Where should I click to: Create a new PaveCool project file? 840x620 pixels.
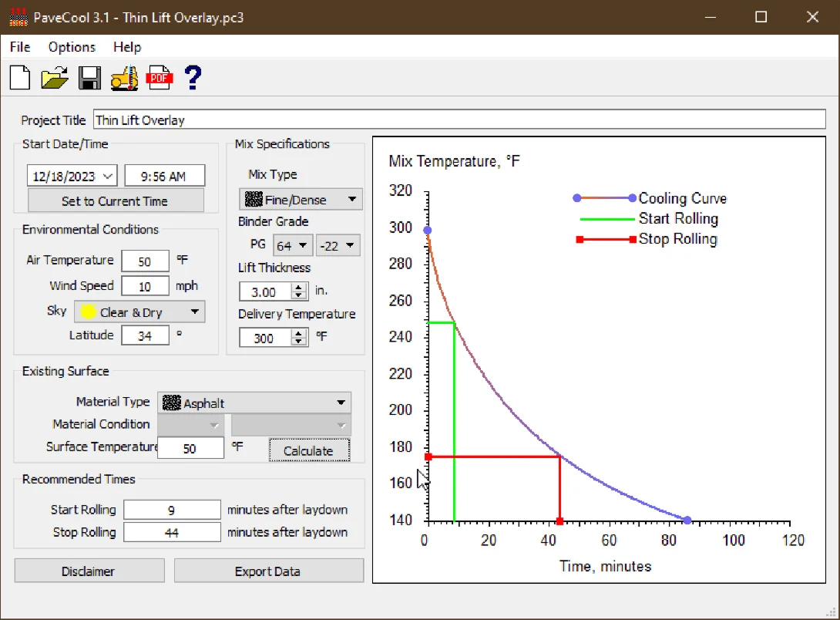18,77
